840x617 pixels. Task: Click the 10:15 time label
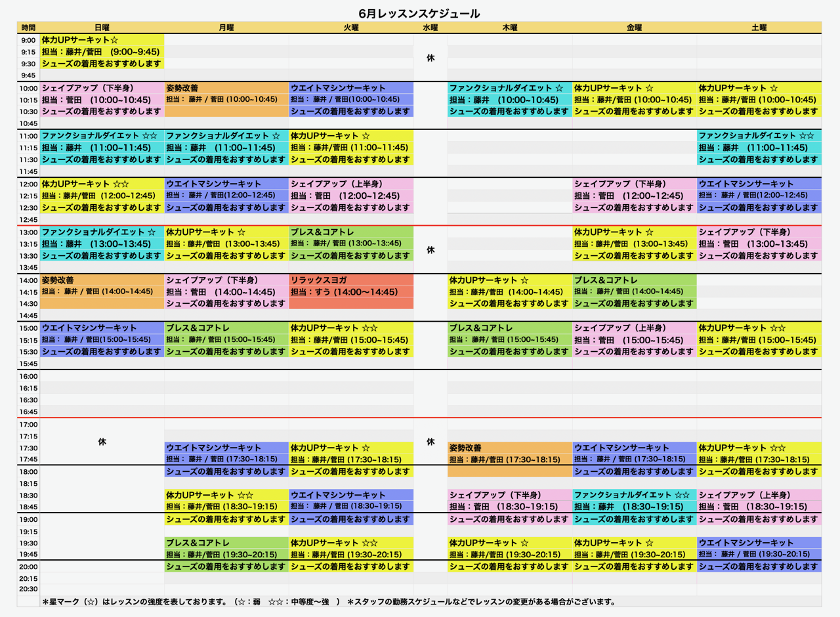(28, 100)
